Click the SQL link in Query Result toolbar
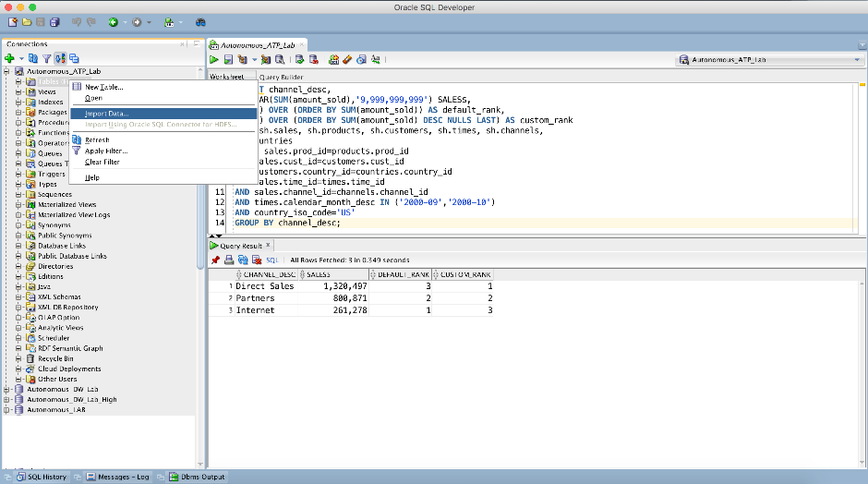The image size is (868, 484). coord(271,260)
